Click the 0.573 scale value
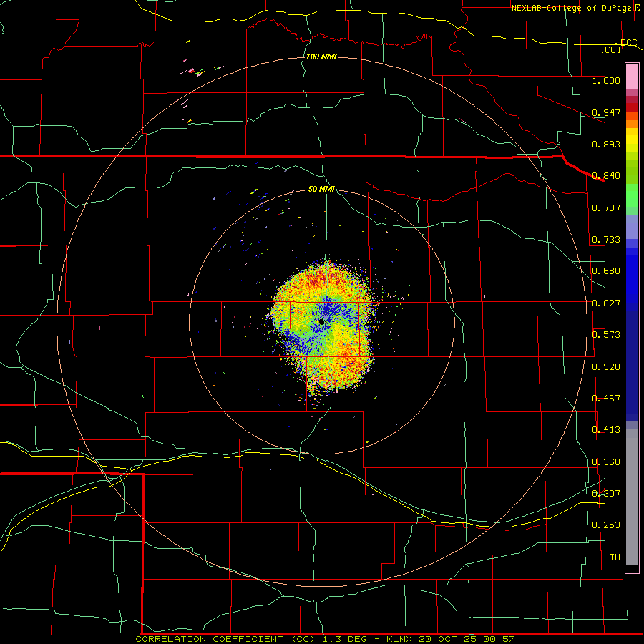Image resolution: width=644 pixels, height=644 pixels. (606, 335)
